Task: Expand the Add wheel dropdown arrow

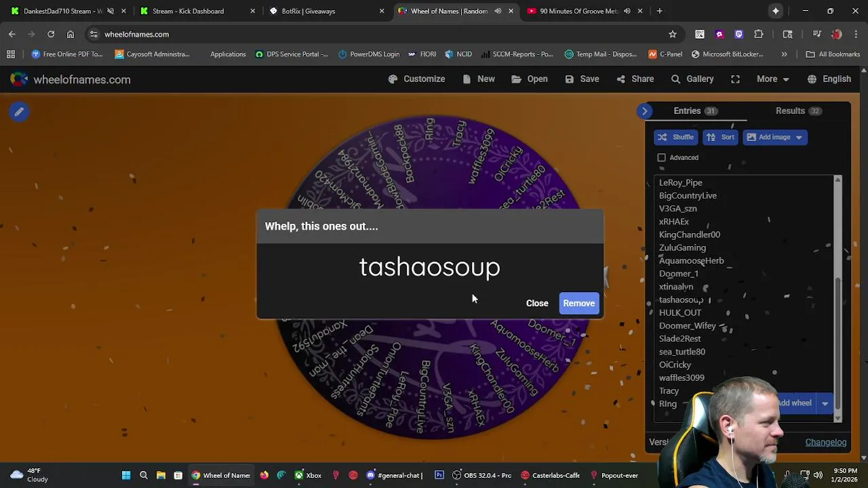Action: click(825, 403)
